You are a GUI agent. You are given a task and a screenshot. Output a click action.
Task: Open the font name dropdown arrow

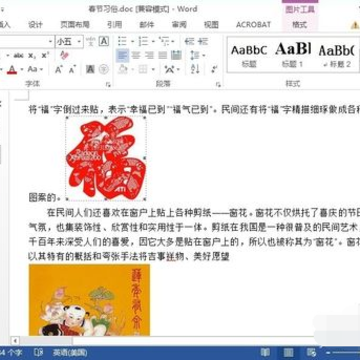(x=51, y=42)
